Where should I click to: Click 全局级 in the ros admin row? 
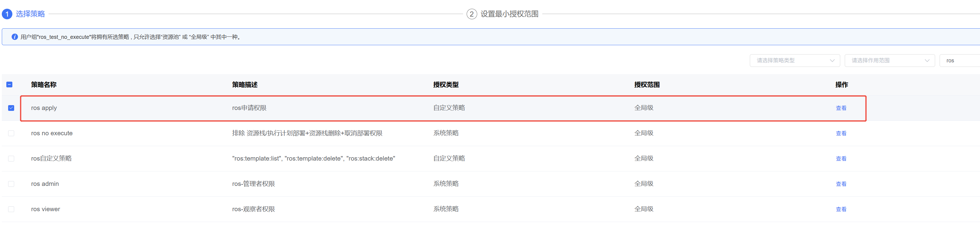point(644,183)
